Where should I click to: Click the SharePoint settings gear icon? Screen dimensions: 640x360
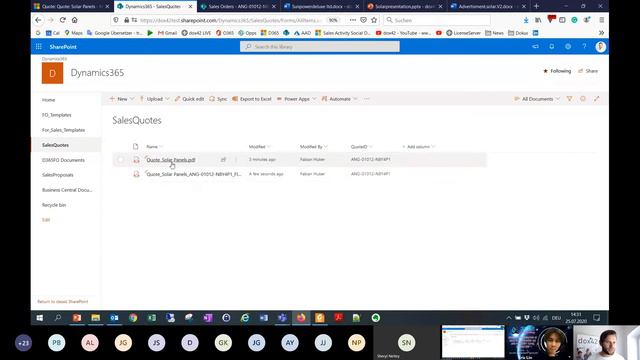(568, 47)
